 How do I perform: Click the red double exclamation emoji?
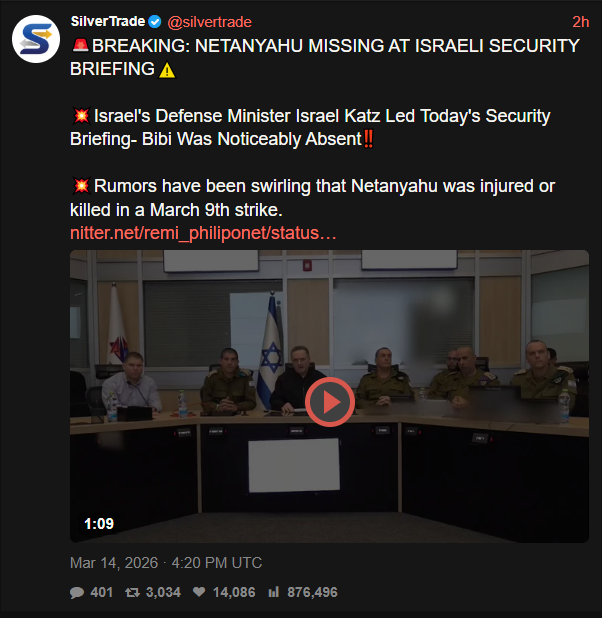click(368, 139)
